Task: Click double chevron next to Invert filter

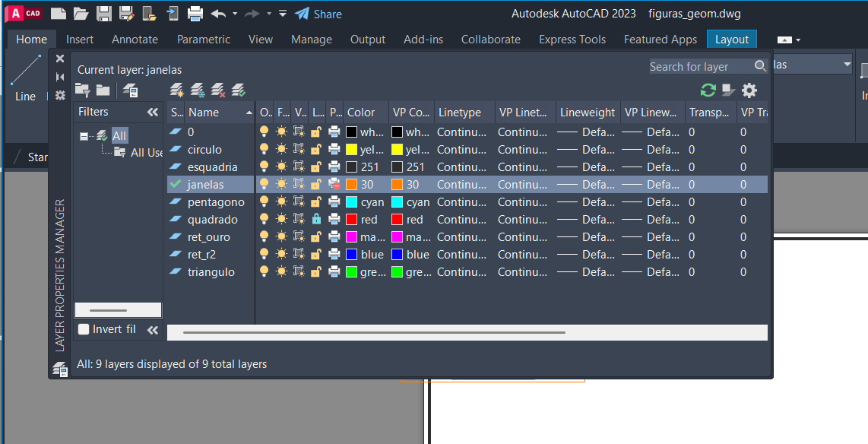Action: pos(153,330)
